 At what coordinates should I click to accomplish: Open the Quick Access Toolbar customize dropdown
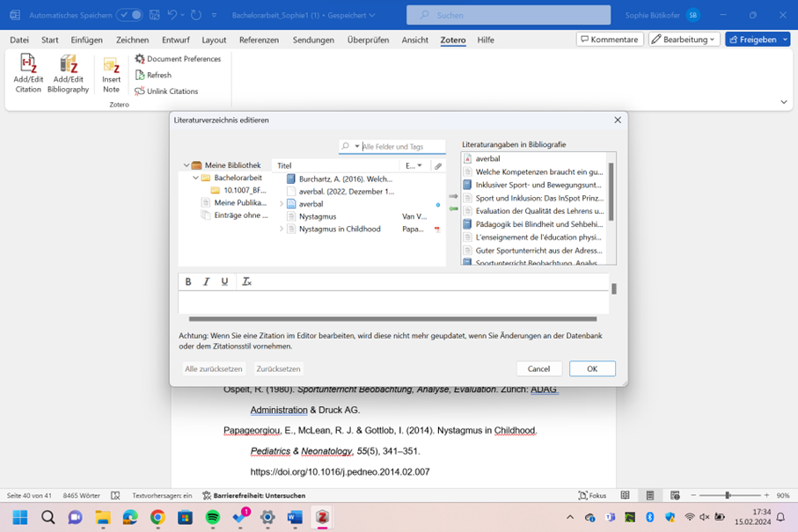point(215,15)
